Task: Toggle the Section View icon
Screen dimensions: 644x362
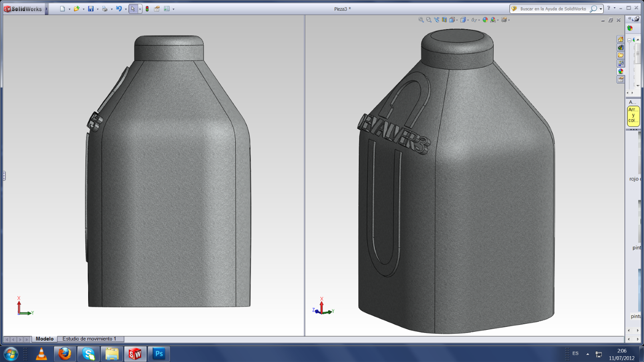Action: click(444, 20)
